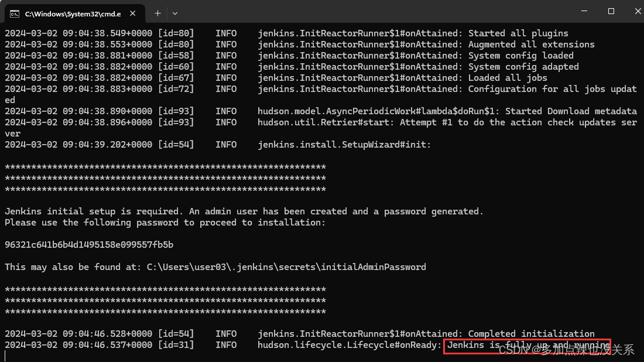Click hudson.lifecycle.Lifecycle#onReady: text
The image size is (644, 362).
pos(350,345)
